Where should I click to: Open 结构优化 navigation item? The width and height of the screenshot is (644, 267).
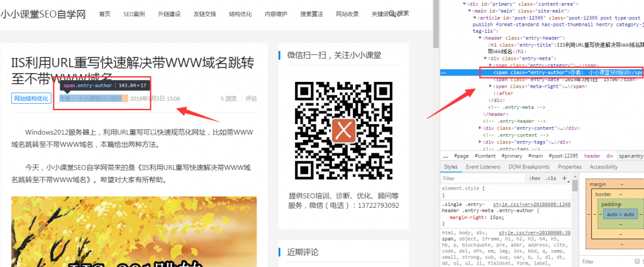coord(240,14)
